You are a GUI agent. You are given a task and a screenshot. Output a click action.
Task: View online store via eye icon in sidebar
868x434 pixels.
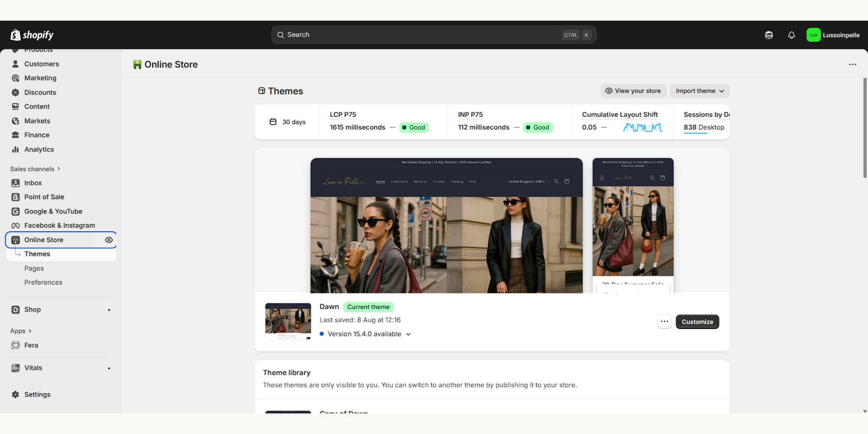tap(109, 240)
